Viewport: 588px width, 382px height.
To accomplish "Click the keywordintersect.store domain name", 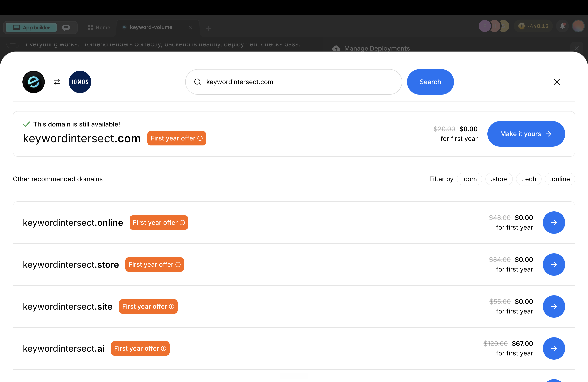I will click(x=71, y=265).
